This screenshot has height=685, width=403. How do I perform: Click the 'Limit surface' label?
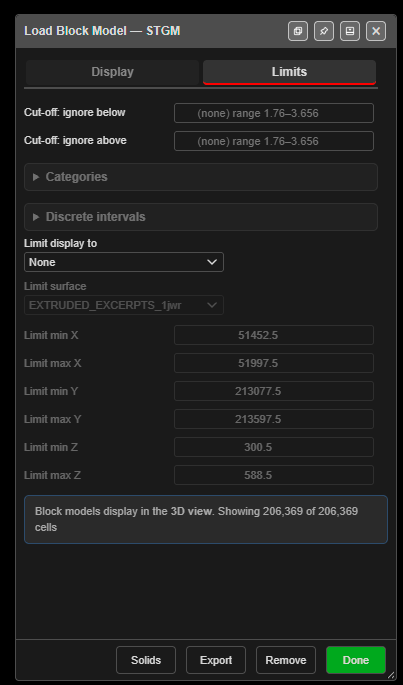[55, 286]
